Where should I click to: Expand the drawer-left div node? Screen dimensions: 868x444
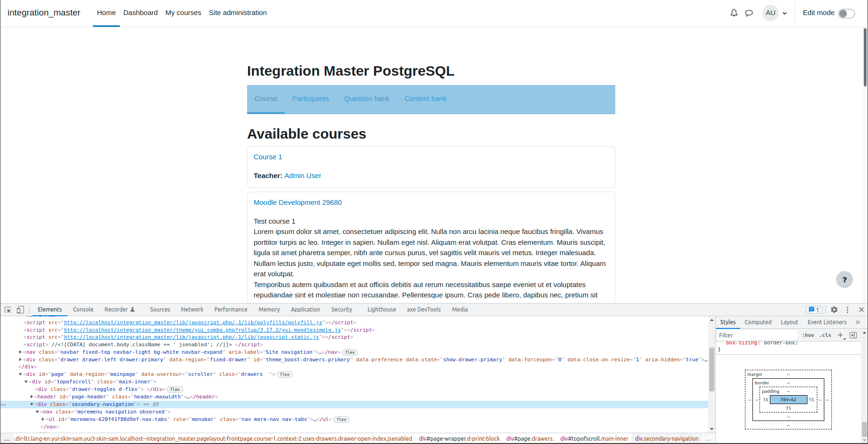tap(21, 359)
